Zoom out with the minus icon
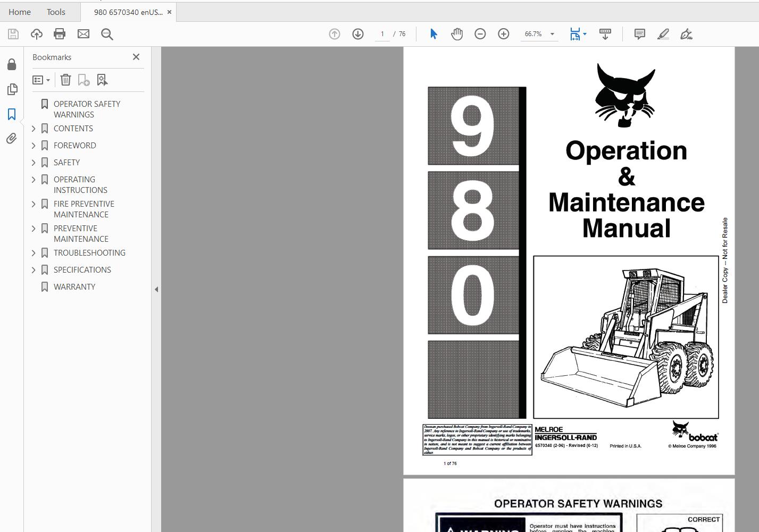 [x=480, y=34]
